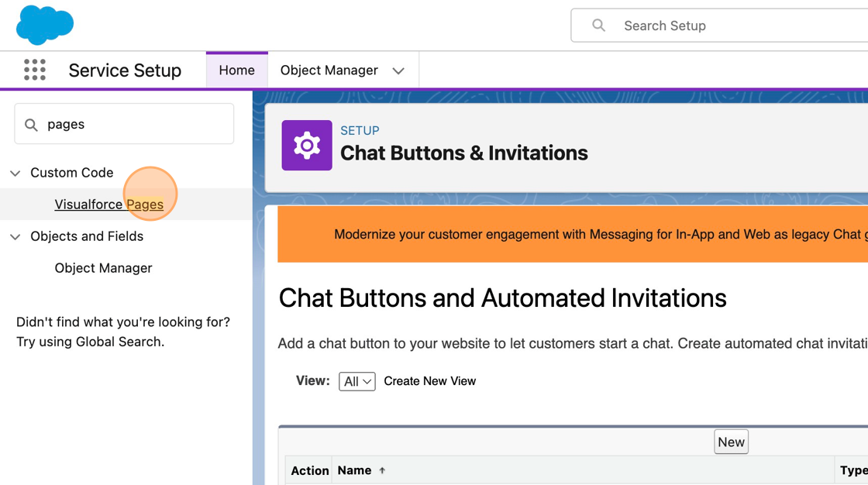Viewport: 868px width, 485px height.
Task: Select Object Manager in the sidebar tree
Action: [103, 268]
